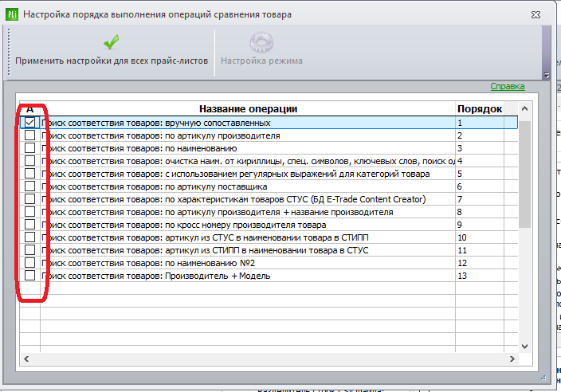Open the Справка help link
The width and height of the screenshot is (561, 392).
tap(508, 86)
